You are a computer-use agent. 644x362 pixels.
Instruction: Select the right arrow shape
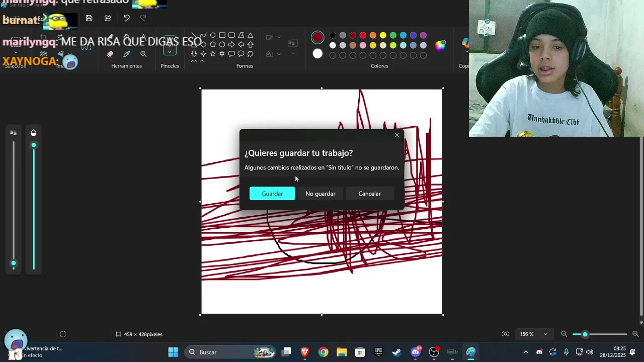(231, 44)
